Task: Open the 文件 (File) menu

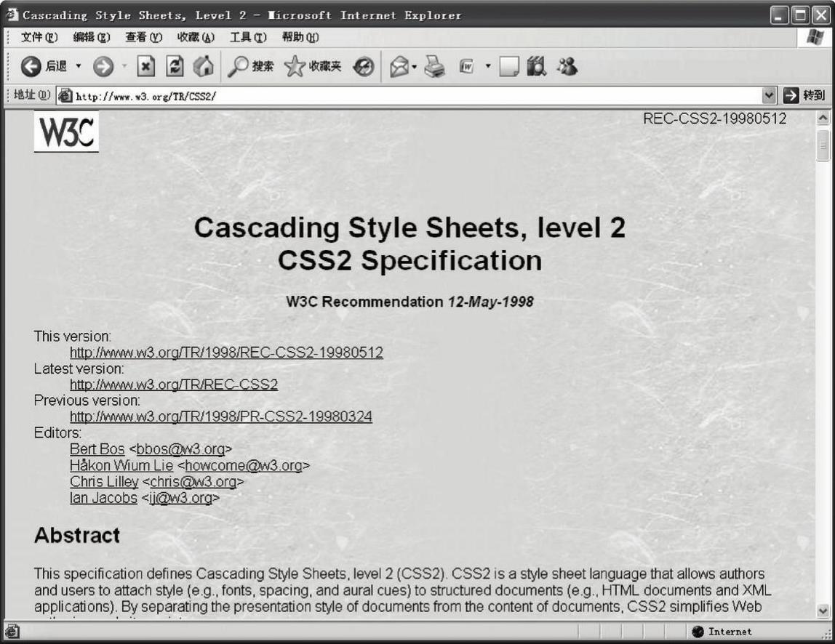Action: click(x=39, y=37)
